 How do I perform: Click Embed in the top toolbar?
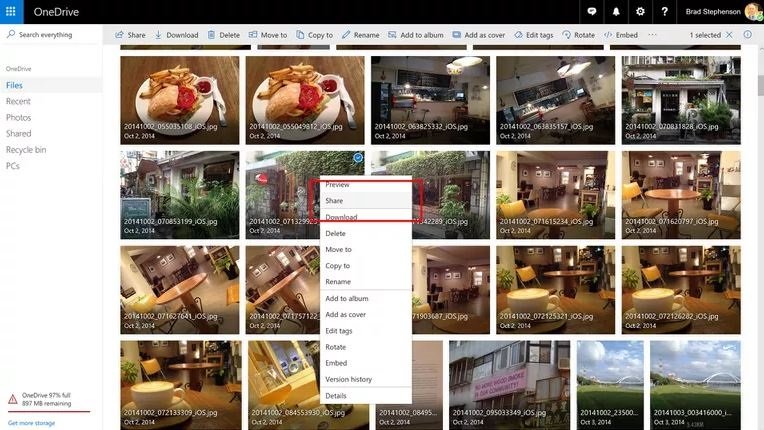(x=621, y=35)
